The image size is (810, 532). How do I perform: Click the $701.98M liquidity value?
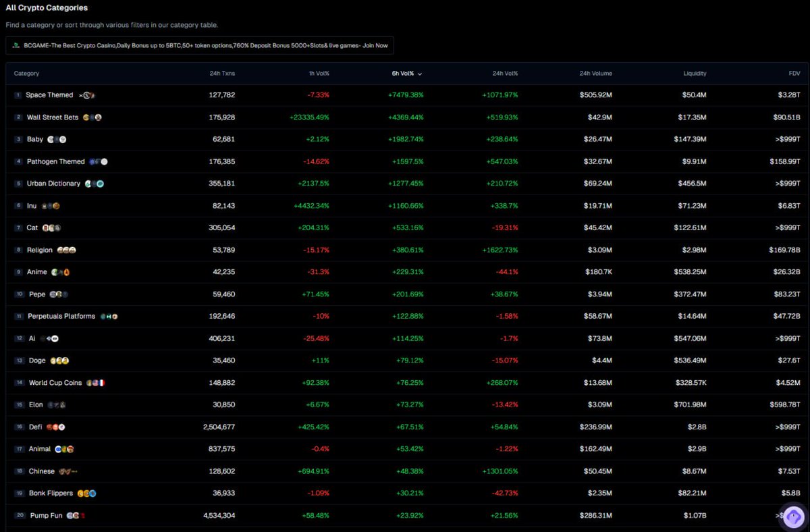tap(689, 405)
